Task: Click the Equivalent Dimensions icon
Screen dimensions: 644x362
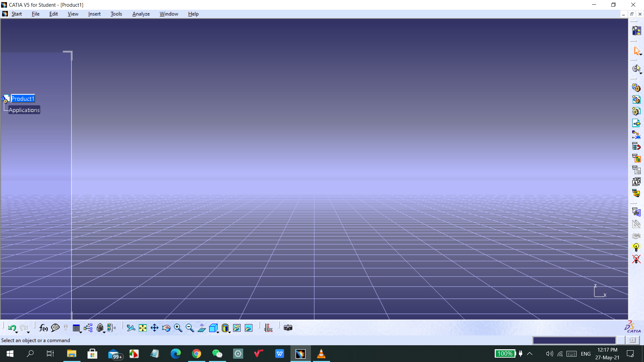Action: pyautogui.click(x=111, y=328)
